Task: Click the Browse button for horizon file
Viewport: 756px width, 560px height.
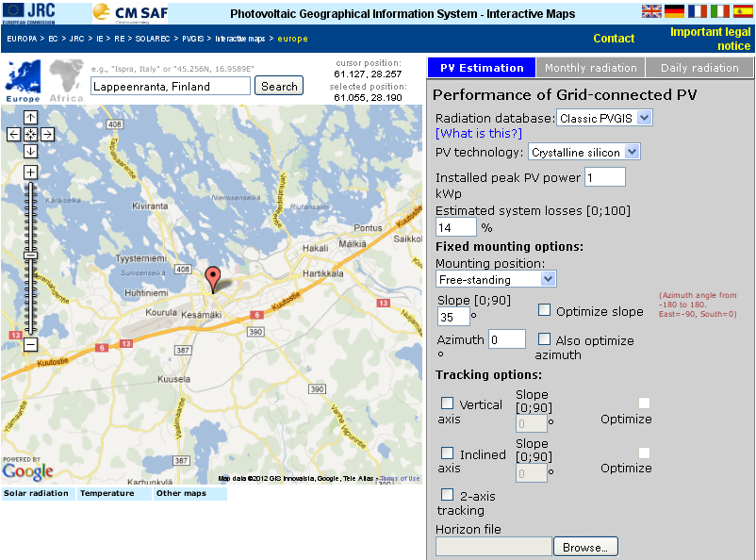Action: pyautogui.click(x=585, y=547)
